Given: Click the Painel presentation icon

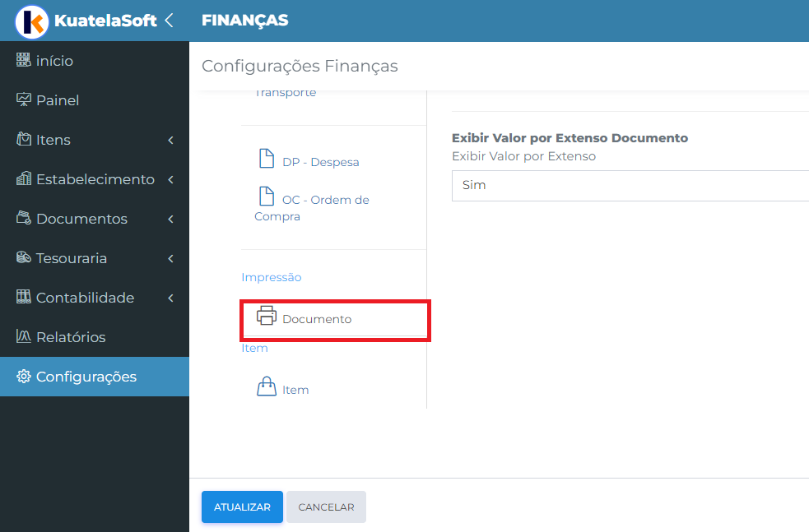Looking at the screenshot, I should pos(23,99).
